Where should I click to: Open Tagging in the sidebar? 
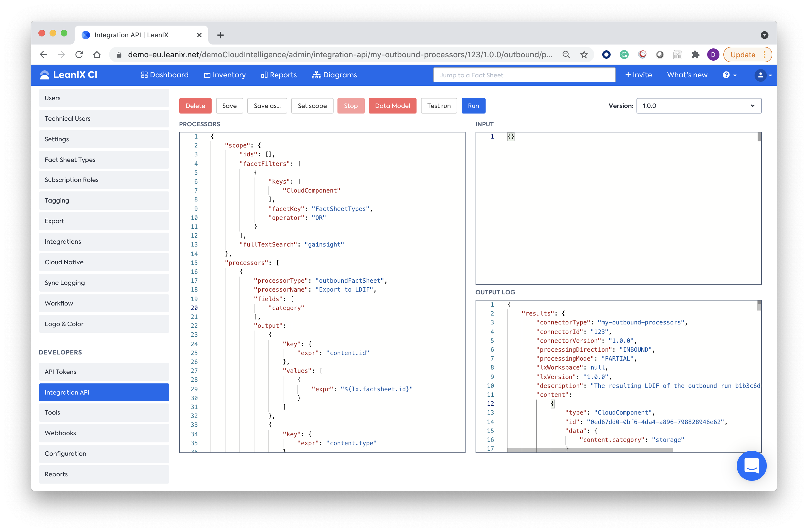[x=104, y=201]
